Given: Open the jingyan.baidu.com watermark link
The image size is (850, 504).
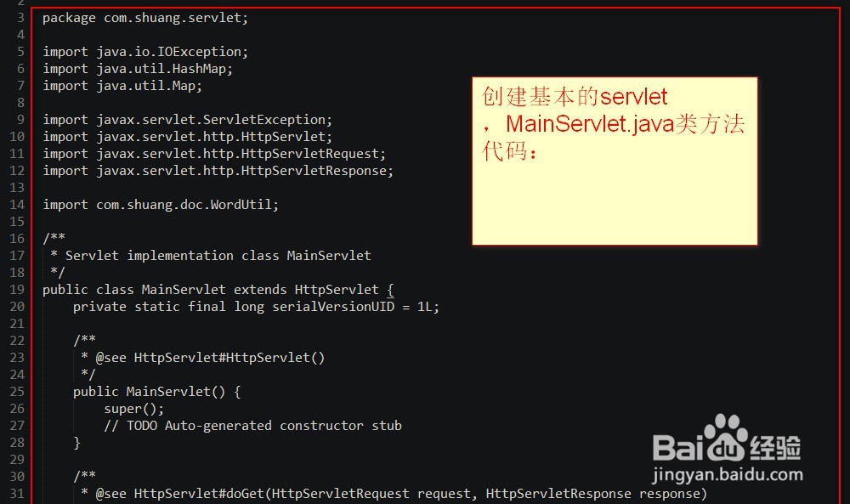Looking at the screenshot, I should pyautogui.click(x=728, y=475).
